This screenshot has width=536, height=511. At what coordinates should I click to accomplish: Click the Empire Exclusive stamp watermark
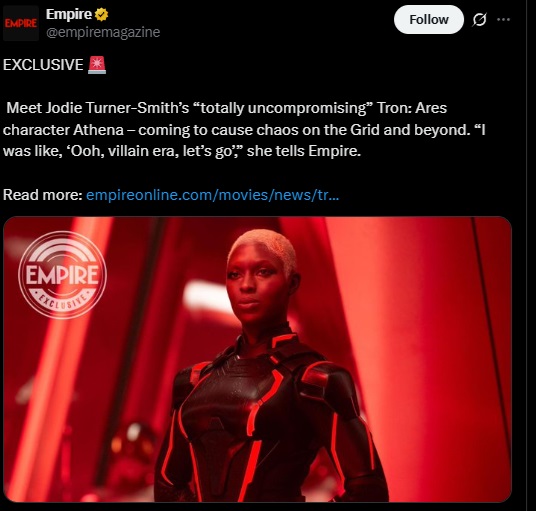[62, 275]
